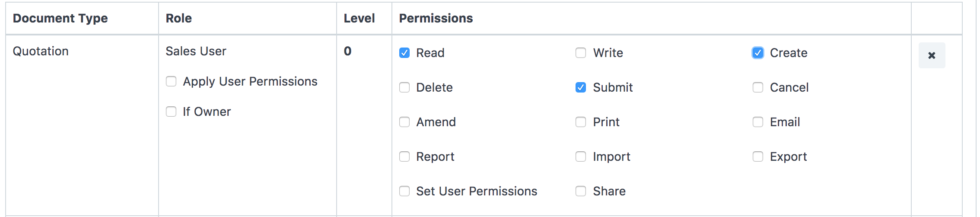Check the Export permission box
980x217 pixels.
(758, 156)
